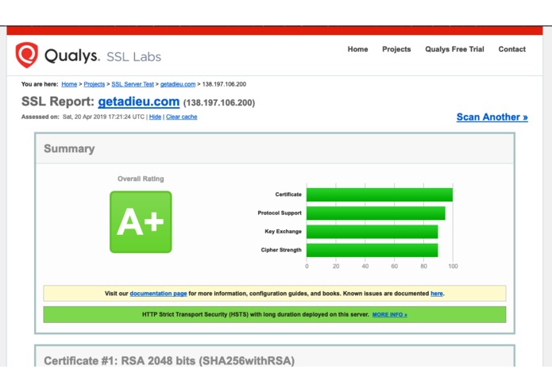The width and height of the screenshot is (552, 392).
Task: Follow the Projects breadcrumb link
Action: (x=94, y=84)
